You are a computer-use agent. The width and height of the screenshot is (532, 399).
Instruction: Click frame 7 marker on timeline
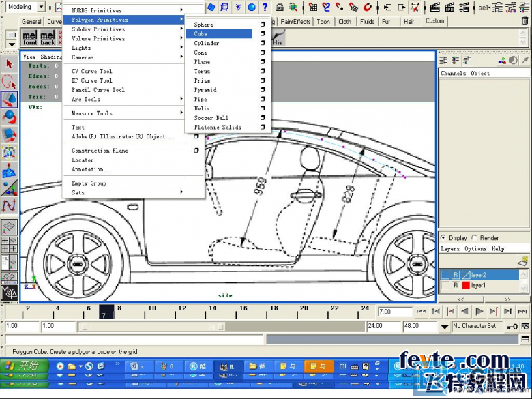tap(106, 312)
